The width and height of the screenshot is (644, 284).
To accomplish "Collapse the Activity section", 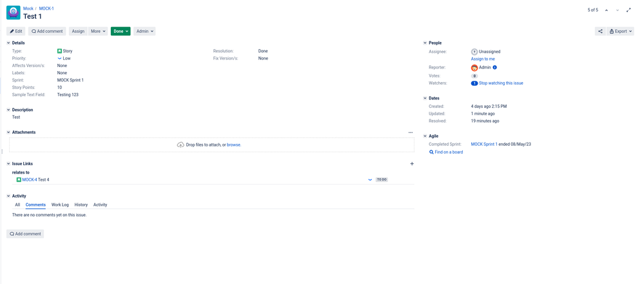I will (x=8, y=196).
